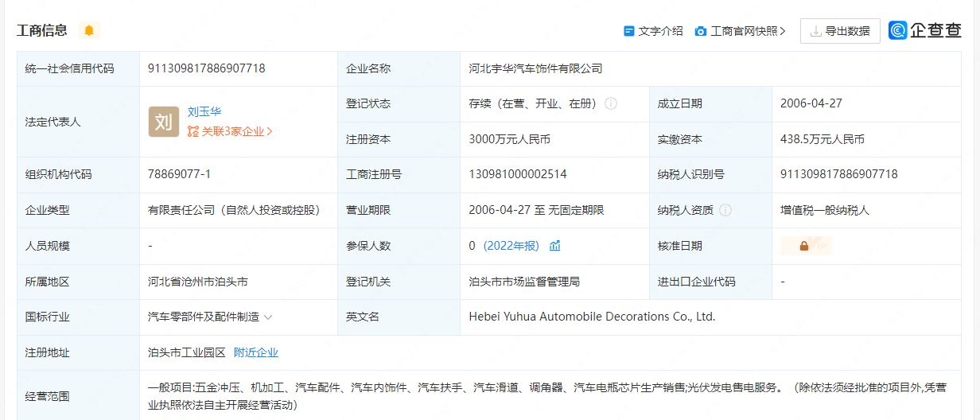Click status 存续（在营、开业、在册）
Image resolution: width=980 pixels, height=420 pixels.
tap(533, 103)
